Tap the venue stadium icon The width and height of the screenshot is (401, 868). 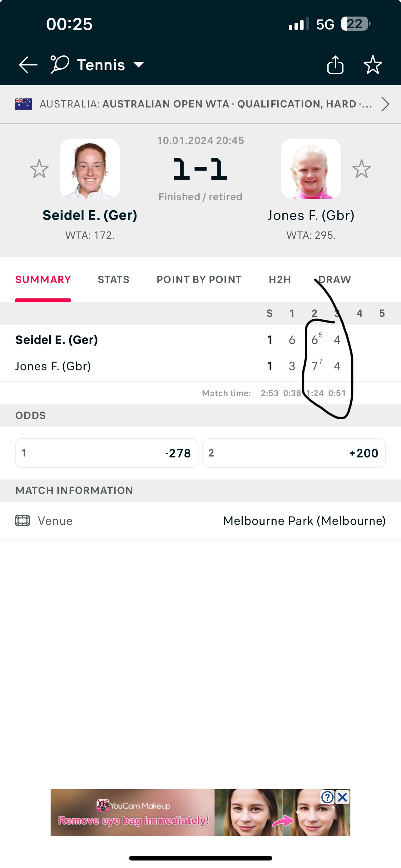[22, 521]
